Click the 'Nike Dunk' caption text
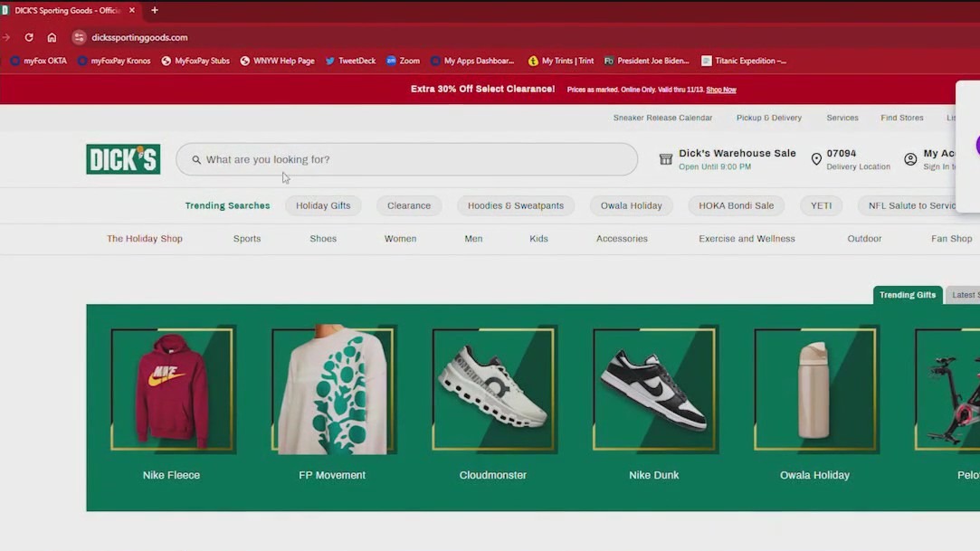This screenshot has width=980, height=551. coord(653,475)
